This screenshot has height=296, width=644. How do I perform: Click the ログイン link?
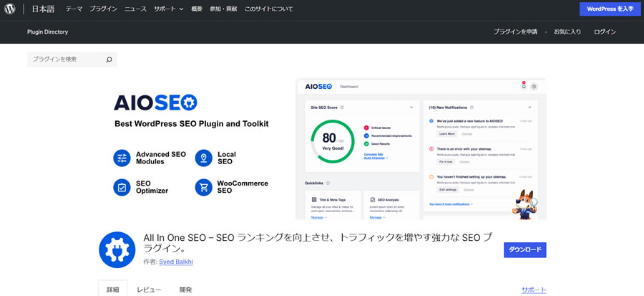pyautogui.click(x=605, y=32)
